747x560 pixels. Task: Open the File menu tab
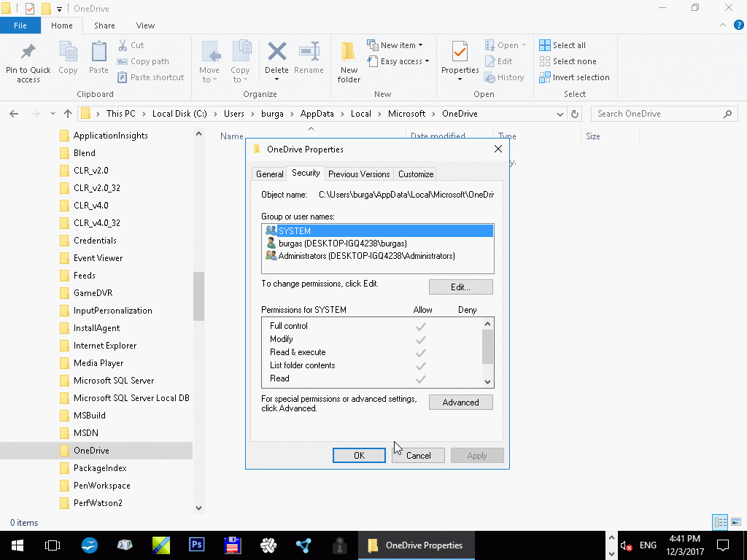point(20,26)
